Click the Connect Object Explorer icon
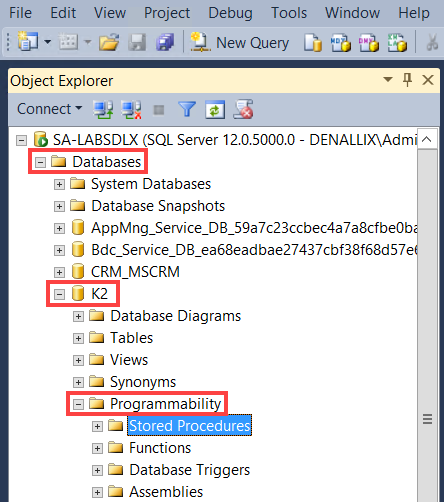This screenshot has height=502, width=444. (103, 109)
